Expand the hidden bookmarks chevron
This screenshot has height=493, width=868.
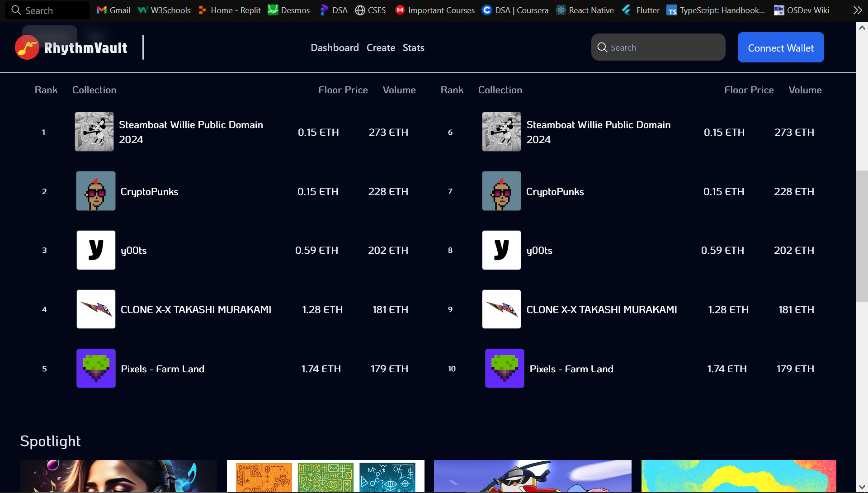pyautogui.click(x=857, y=10)
